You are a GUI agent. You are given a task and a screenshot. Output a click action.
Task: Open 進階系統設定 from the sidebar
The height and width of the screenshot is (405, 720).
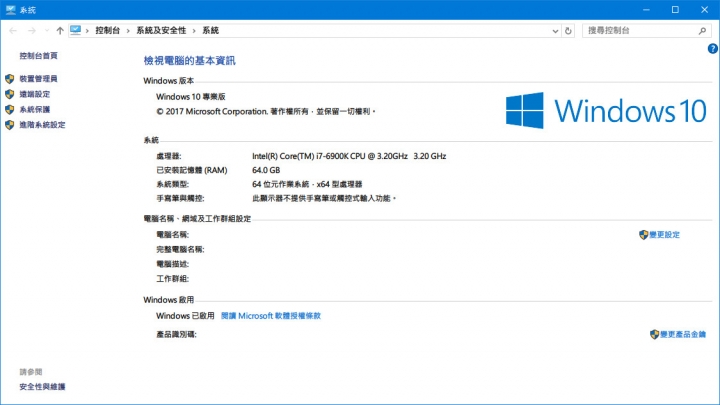[x=42, y=125]
